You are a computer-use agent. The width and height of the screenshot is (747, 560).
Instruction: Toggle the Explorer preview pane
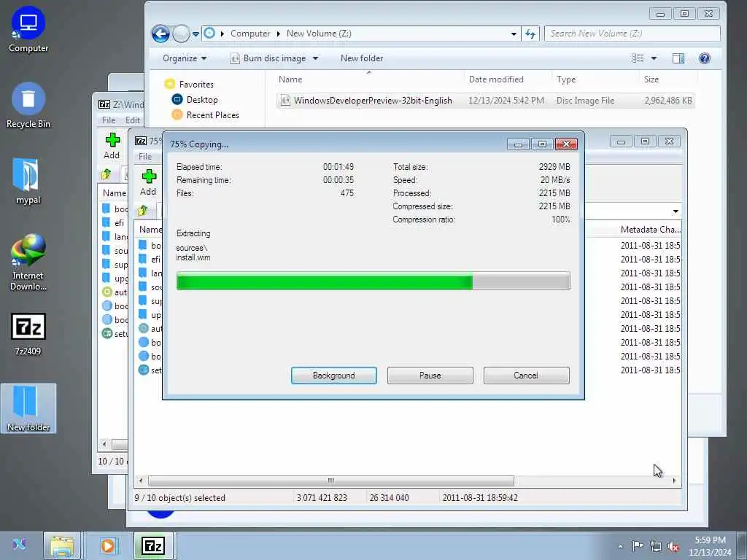(678, 58)
